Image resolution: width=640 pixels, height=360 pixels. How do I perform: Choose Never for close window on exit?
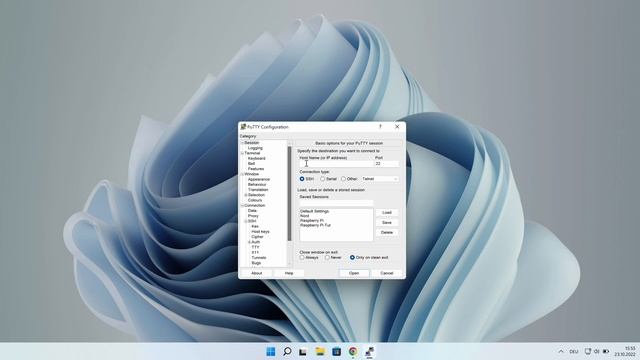tap(327, 258)
